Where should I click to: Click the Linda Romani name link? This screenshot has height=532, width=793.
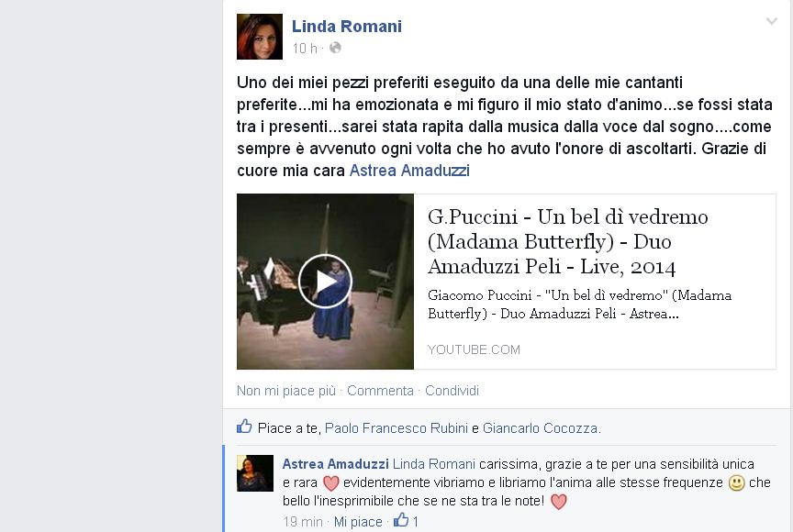tap(346, 27)
